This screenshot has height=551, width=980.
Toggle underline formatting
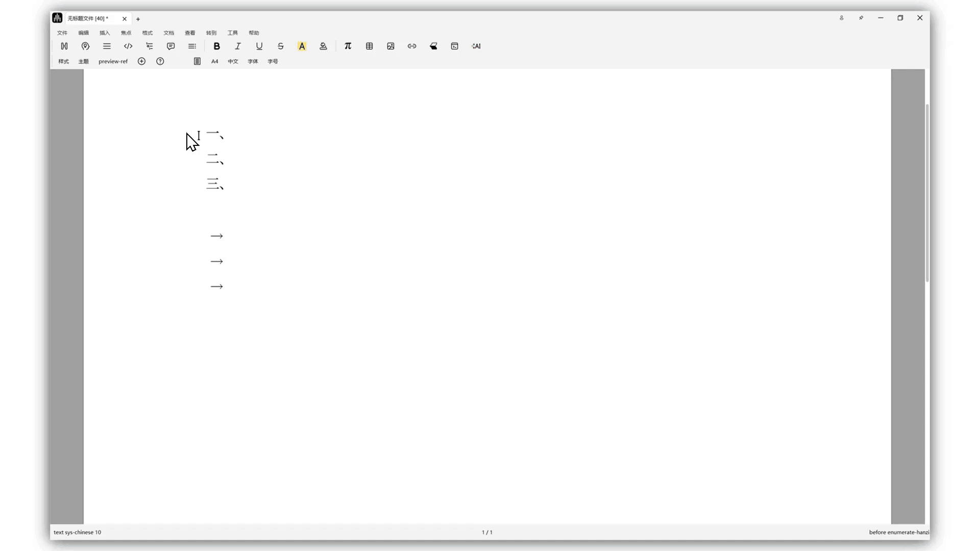[259, 46]
